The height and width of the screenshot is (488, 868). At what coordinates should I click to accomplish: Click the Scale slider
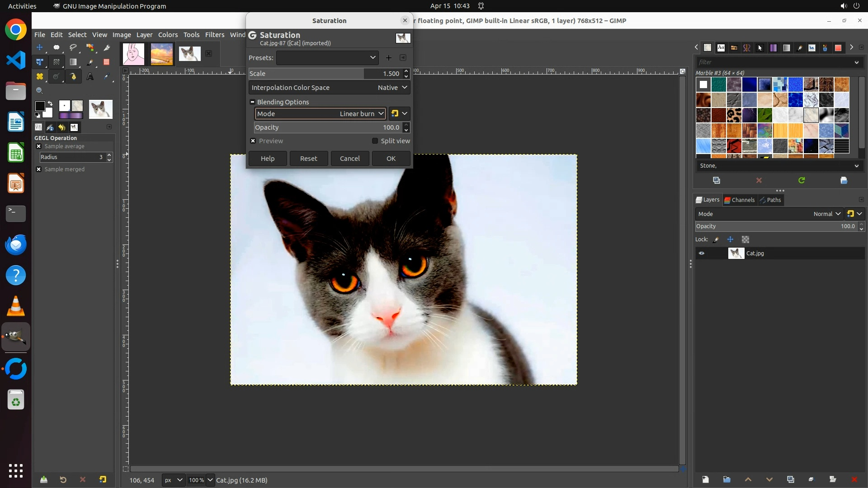[x=316, y=74]
